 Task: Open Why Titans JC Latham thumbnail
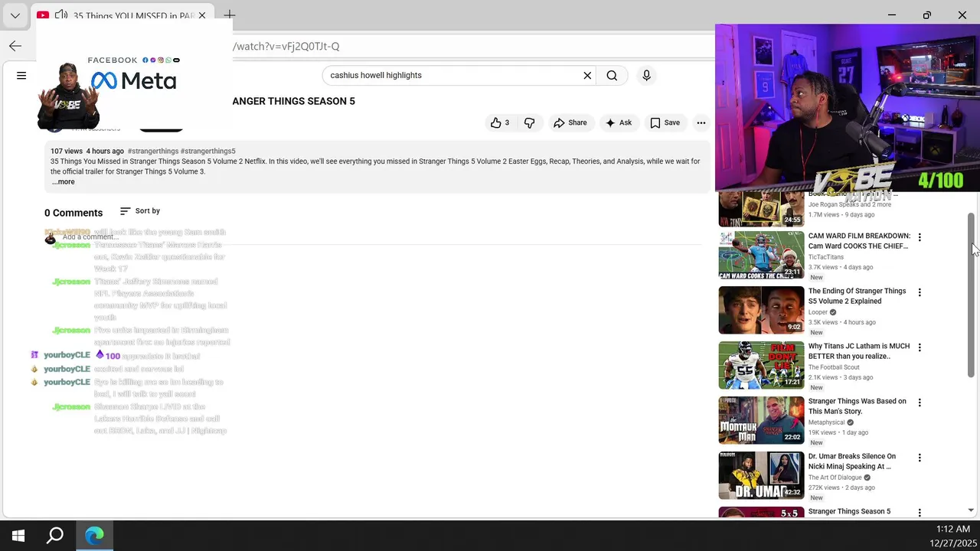761,365
